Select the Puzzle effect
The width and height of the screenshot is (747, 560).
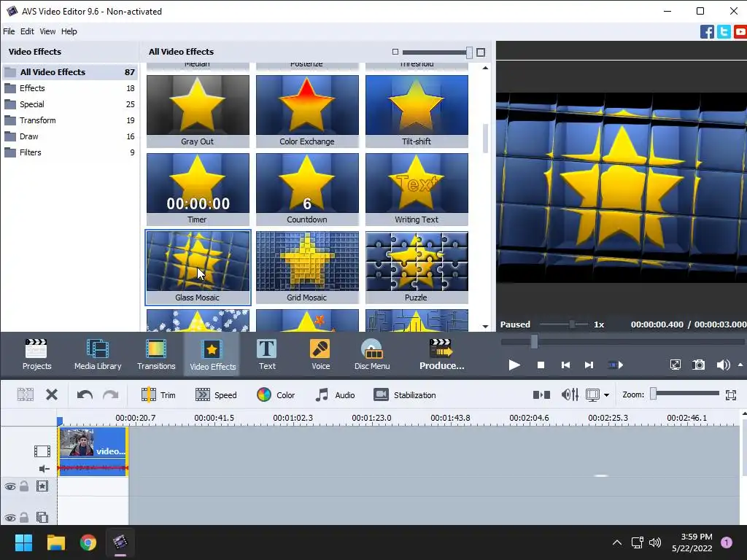[x=417, y=267]
